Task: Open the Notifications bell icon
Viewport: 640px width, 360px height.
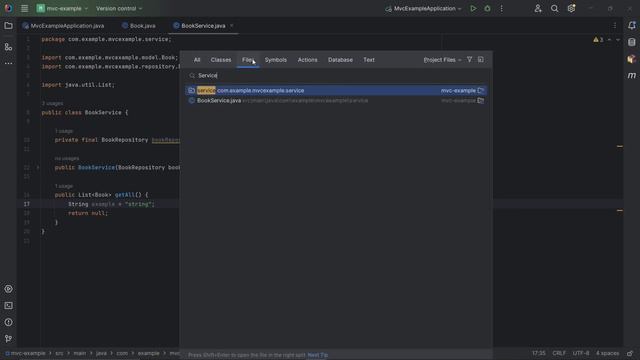Action: (x=632, y=26)
